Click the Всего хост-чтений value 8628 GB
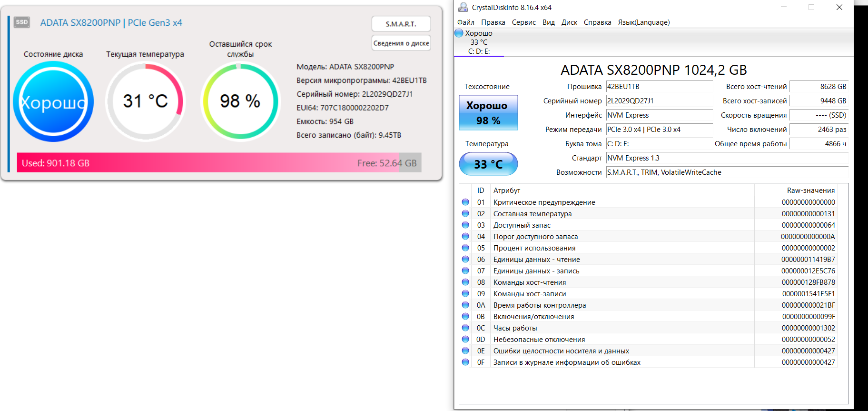This screenshot has height=411, width=868. tap(819, 87)
